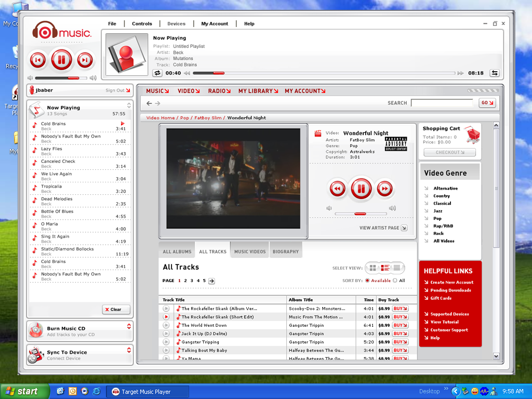Open the Controls menu

click(x=142, y=24)
